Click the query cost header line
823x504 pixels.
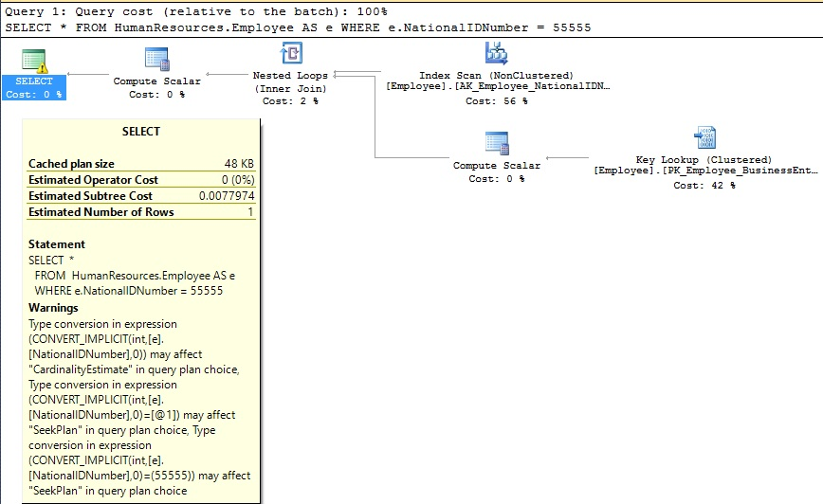click(x=196, y=11)
